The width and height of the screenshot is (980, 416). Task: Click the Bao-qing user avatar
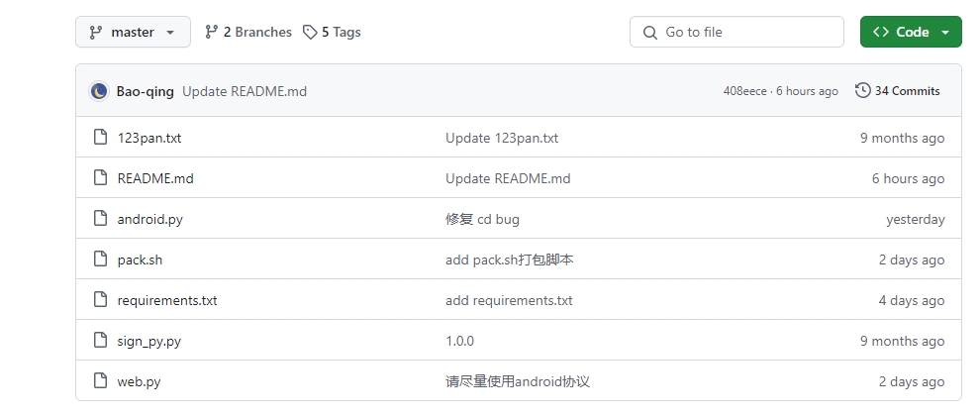[x=99, y=91]
